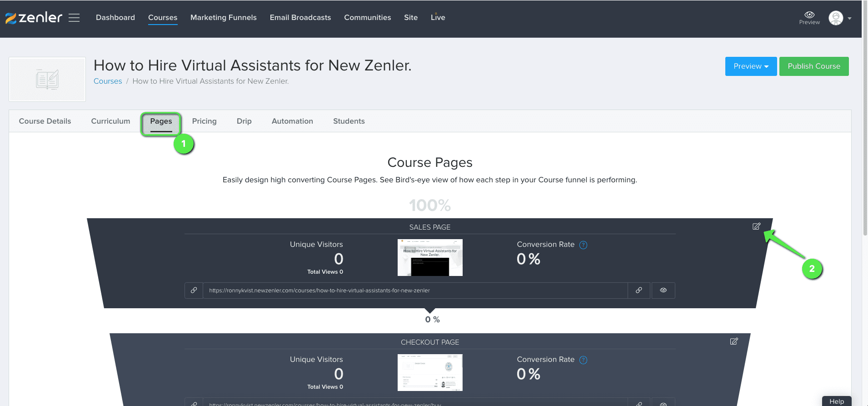
Task: Select the Pages tab
Action: click(161, 121)
